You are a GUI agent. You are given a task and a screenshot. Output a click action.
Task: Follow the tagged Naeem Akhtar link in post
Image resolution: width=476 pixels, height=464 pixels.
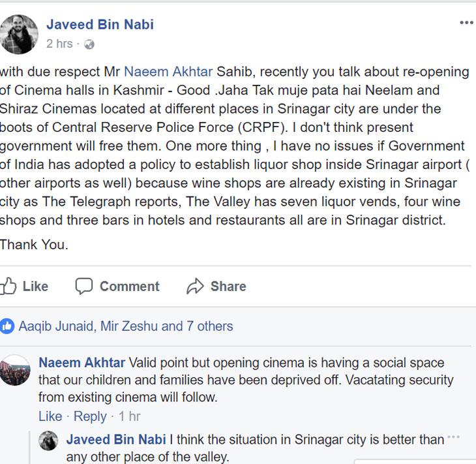pos(168,72)
